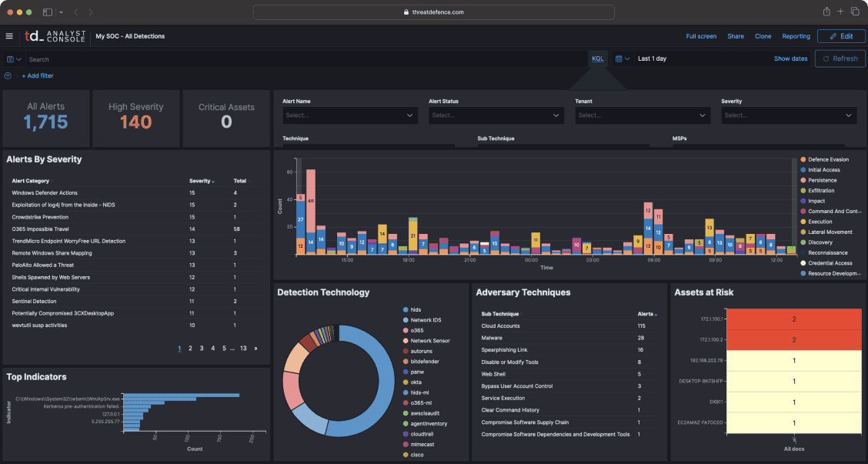The image size is (868, 464).
Task: Go to page 2 of alerts table
Action: tap(191, 349)
